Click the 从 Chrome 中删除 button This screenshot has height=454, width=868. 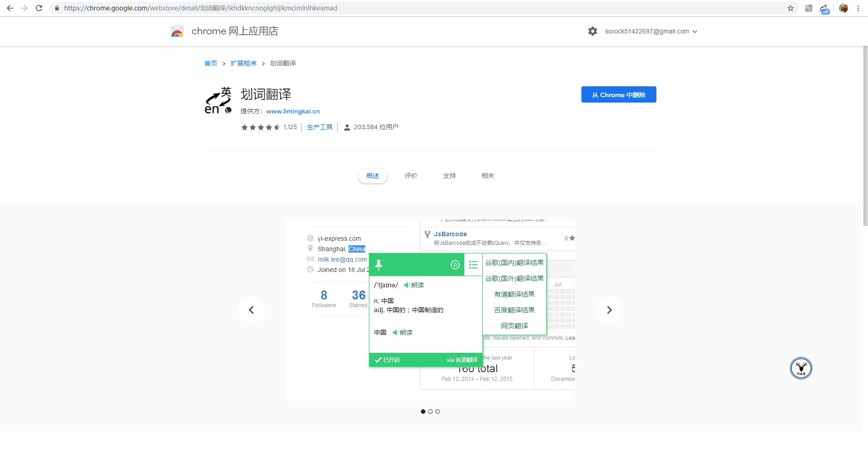pos(619,94)
